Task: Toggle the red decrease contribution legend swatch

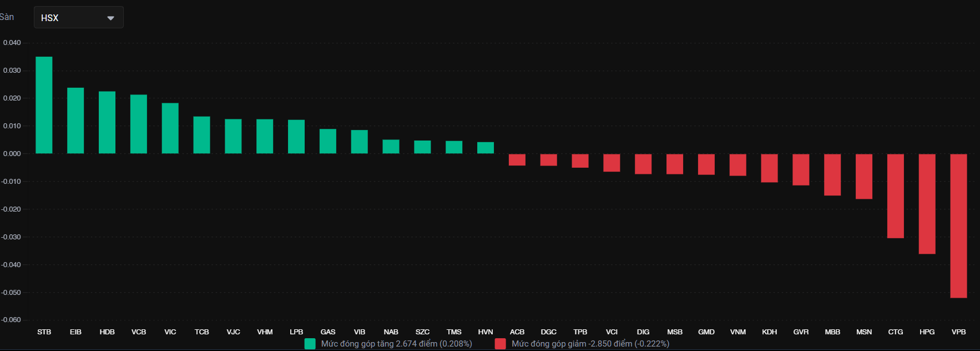Action: (501, 344)
